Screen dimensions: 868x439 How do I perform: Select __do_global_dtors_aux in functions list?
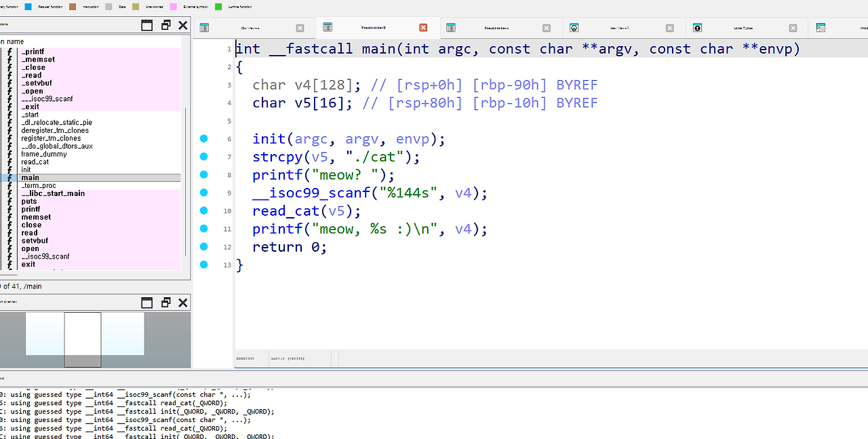tap(57, 146)
